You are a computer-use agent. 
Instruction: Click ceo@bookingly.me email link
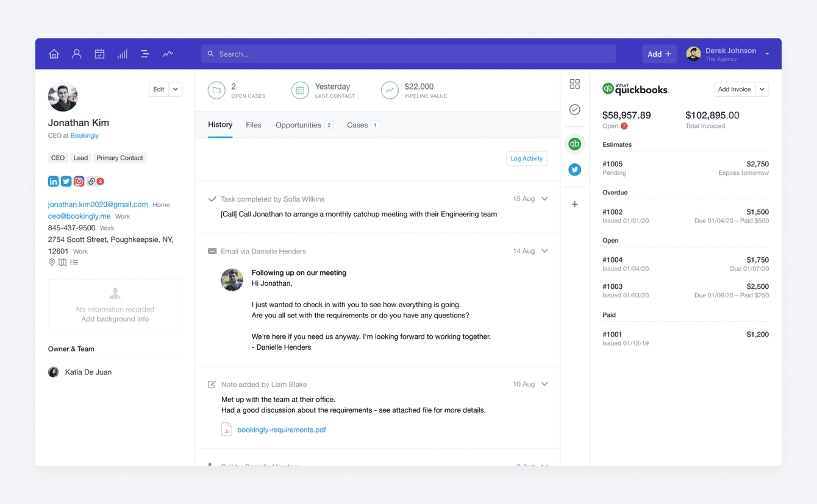[x=79, y=216]
